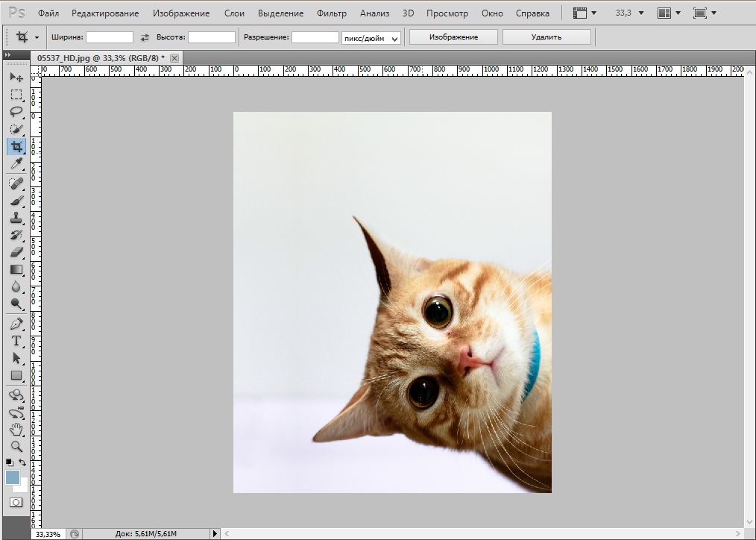Expand the Crop tool preset picker arrow
This screenshot has width=756, height=540.
tap(37, 37)
